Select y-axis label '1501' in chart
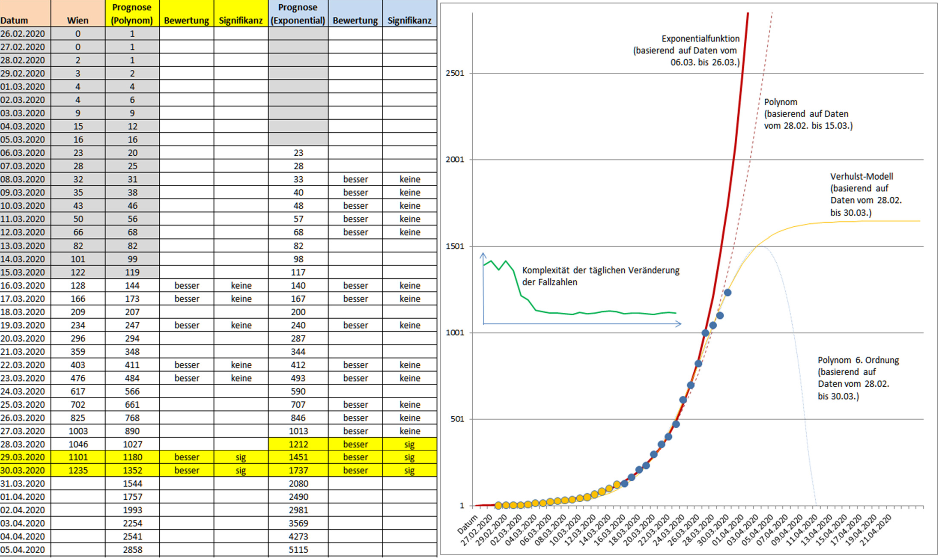 (455, 246)
